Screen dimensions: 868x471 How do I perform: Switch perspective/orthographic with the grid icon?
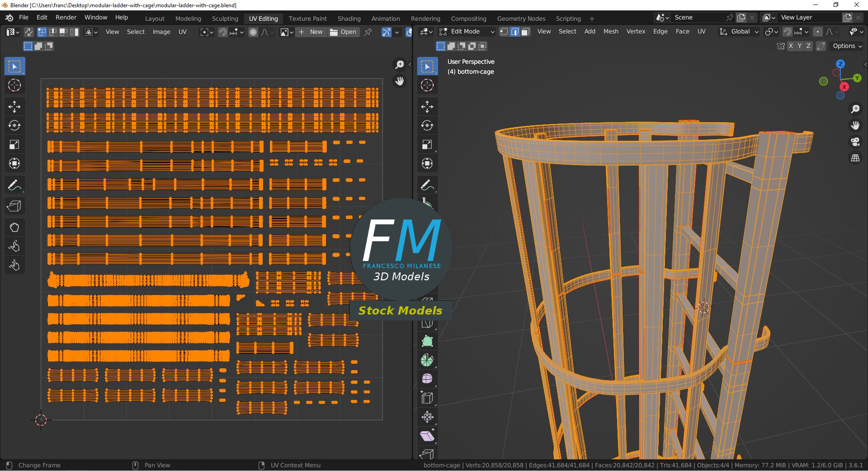[855, 158]
